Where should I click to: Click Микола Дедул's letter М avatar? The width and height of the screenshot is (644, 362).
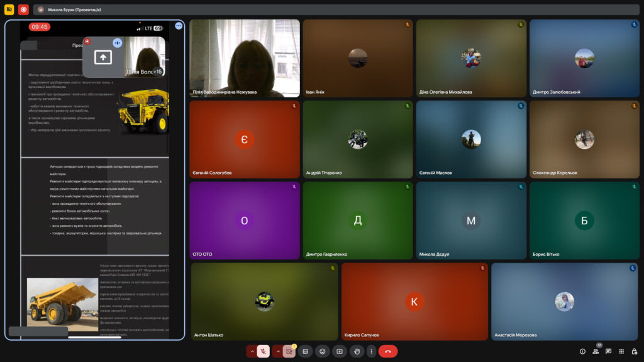tap(471, 221)
